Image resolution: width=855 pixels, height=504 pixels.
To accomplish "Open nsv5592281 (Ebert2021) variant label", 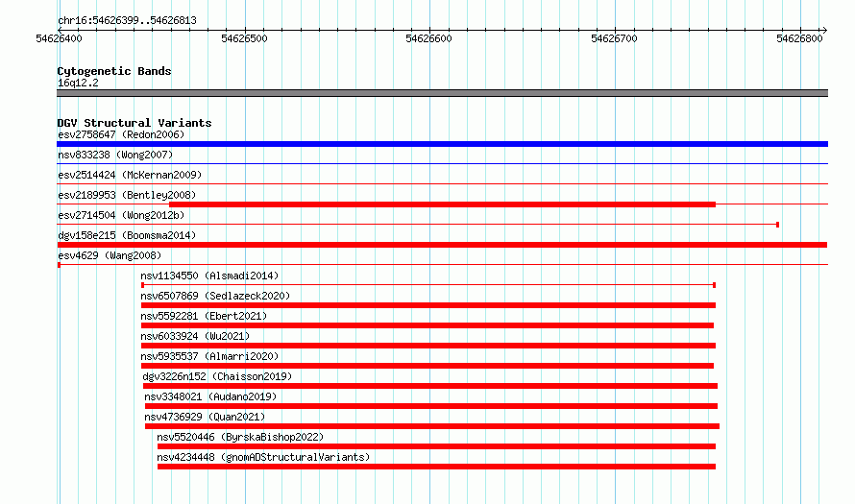I will (204, 316).
